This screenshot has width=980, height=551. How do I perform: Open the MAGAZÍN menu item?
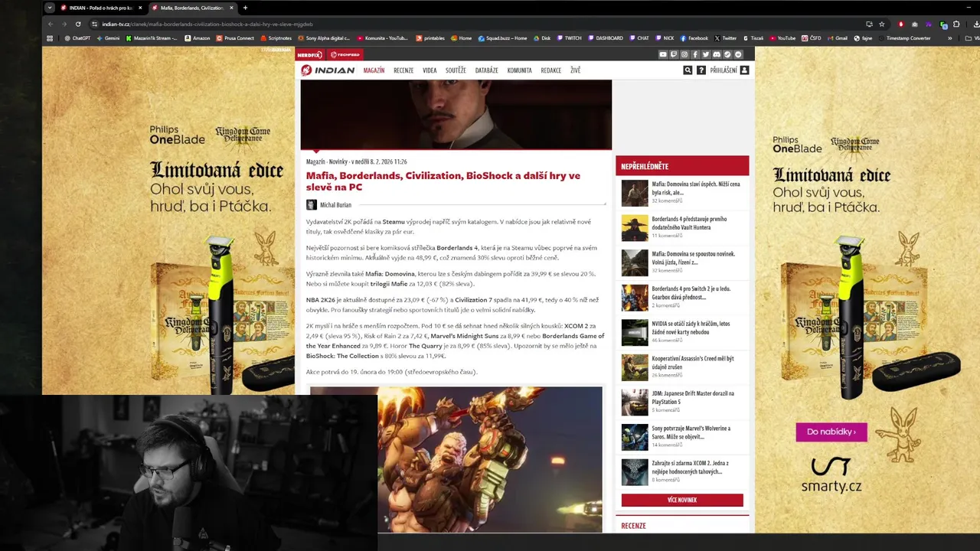[x=374, y=70]
